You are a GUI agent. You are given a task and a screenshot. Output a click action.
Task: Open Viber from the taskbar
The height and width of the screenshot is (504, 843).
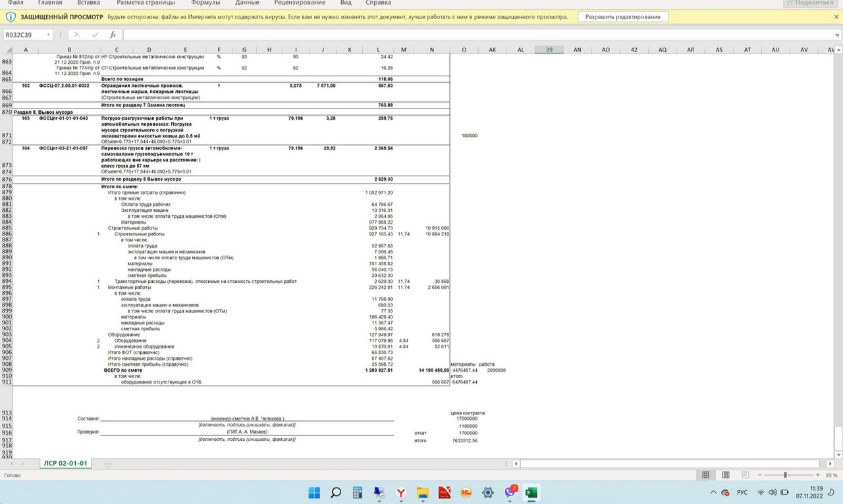click(510, 492)
